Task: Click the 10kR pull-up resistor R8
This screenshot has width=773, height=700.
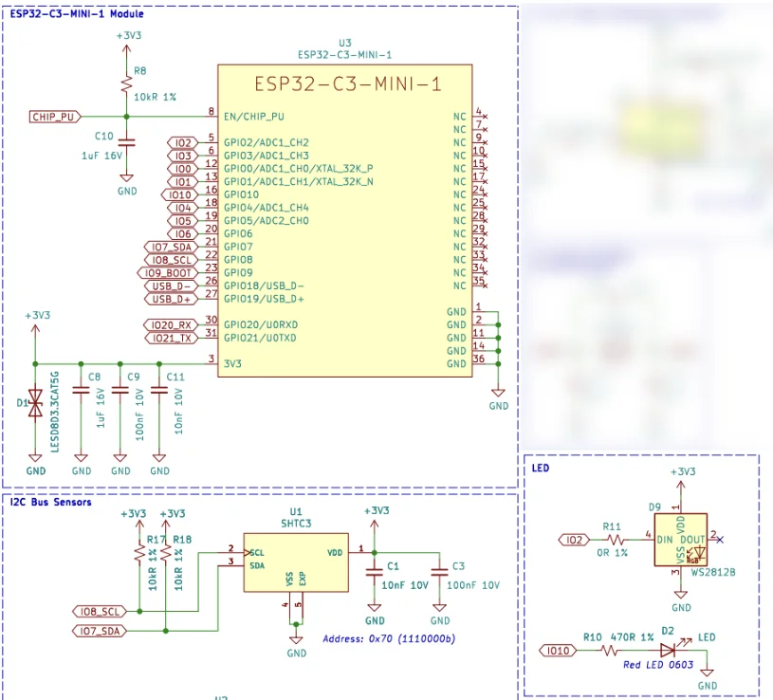Action: click(x=126, y=83)
